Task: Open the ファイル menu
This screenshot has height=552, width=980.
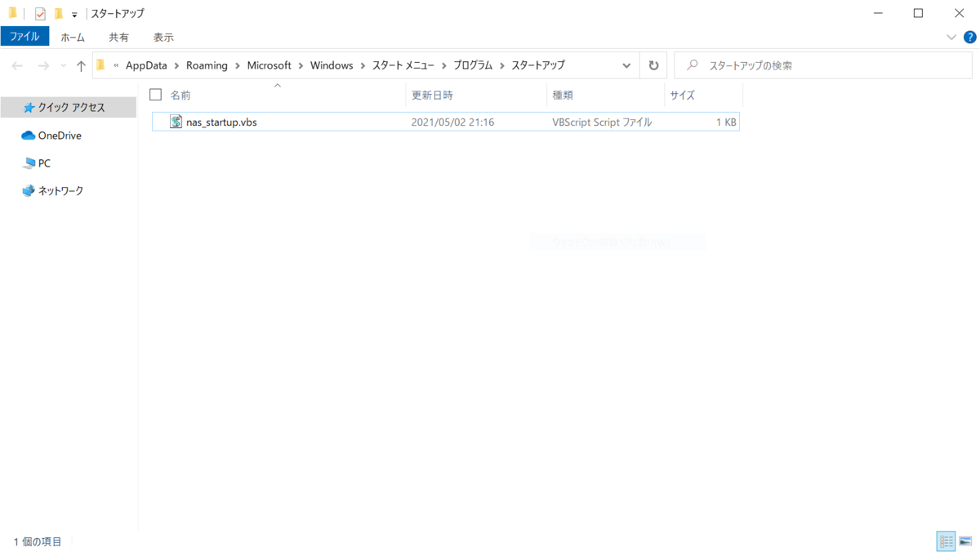Action: coord(24,36)
